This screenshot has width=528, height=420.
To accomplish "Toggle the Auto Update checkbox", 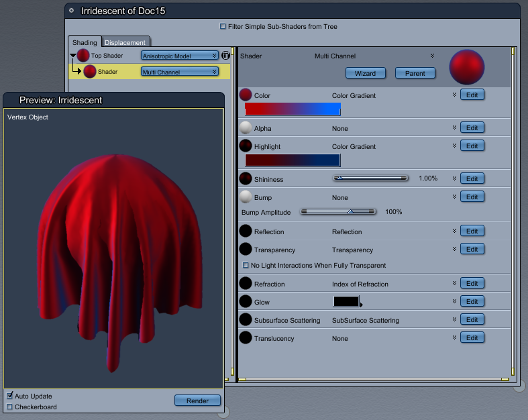I will point(10,395).
